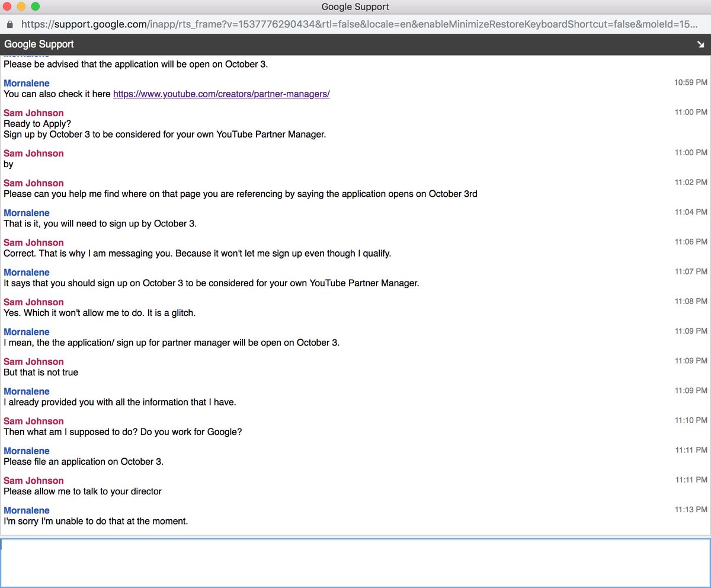Select message 'Ready to Apply?'

coord(37,124)
